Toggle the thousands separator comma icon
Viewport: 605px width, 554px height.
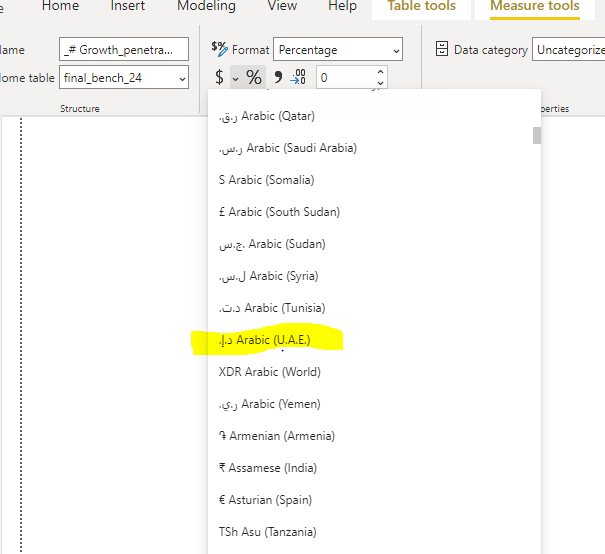click(x=278, y=78)
